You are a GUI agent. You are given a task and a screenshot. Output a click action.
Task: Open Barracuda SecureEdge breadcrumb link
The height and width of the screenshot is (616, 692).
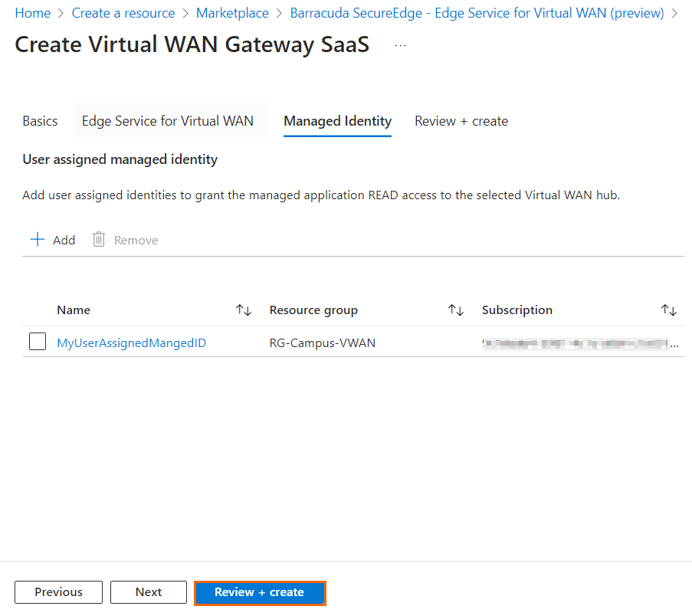477,13
